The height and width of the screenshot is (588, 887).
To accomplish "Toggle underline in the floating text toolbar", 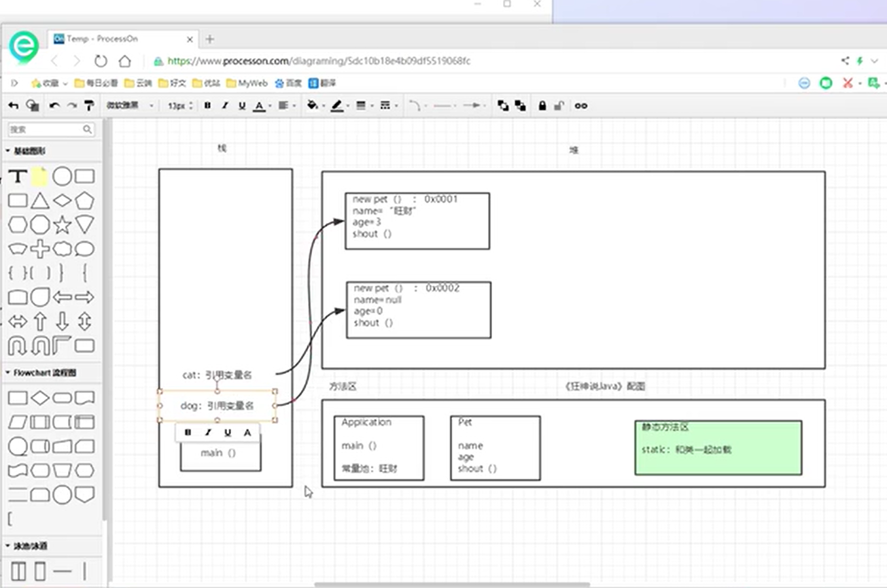I will click(228, 432).
